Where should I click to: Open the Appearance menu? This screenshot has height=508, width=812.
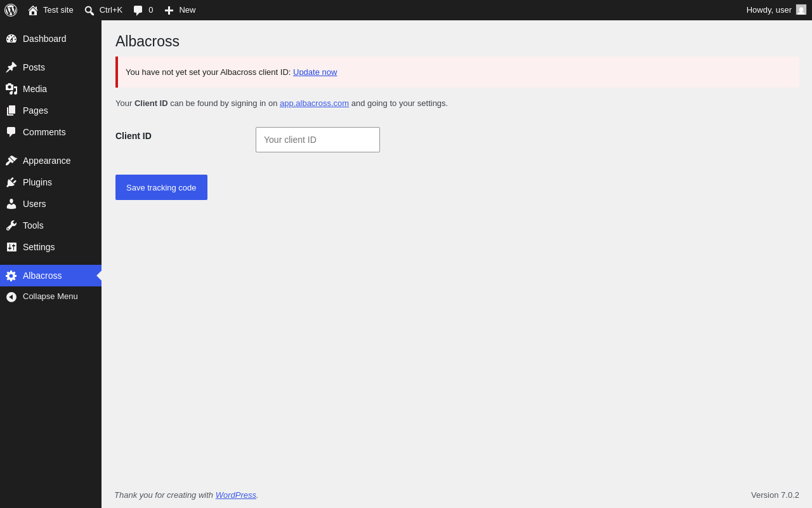51,161
